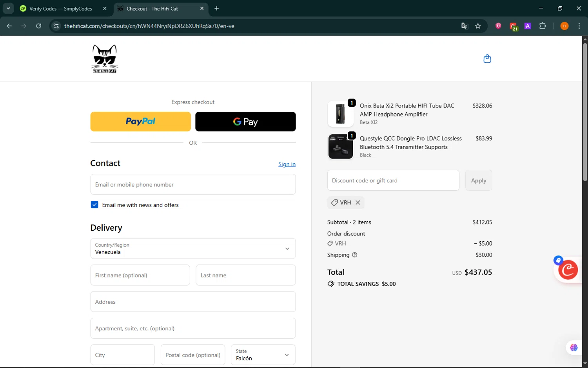Screen dimensions: 588x368
Task: Click the Shipping info question mark icon
Action: pyautogui.click(x=355, y=255)
